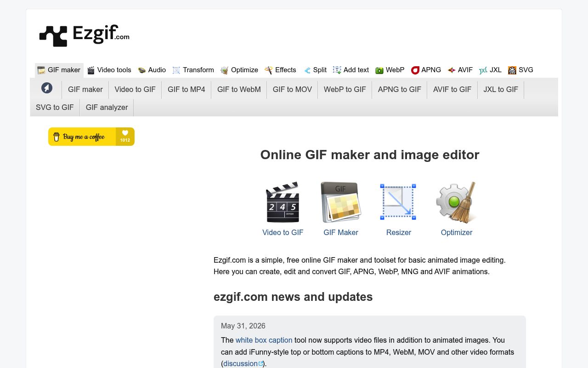Open the GIF maker top menu tab
The height and width of the screenshot is (368, 588).
(59, 70)
